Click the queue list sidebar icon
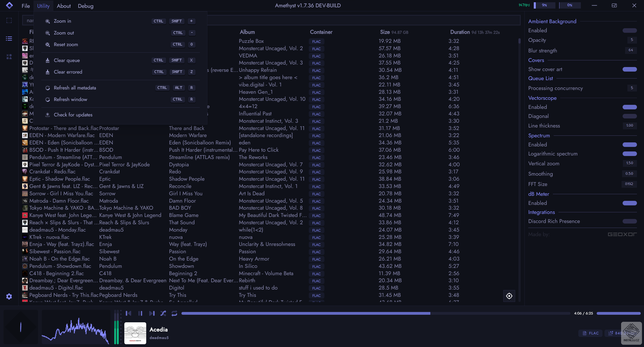Viewport: 644px width, 347px height. pyautogui.click(x=9, y=39)
